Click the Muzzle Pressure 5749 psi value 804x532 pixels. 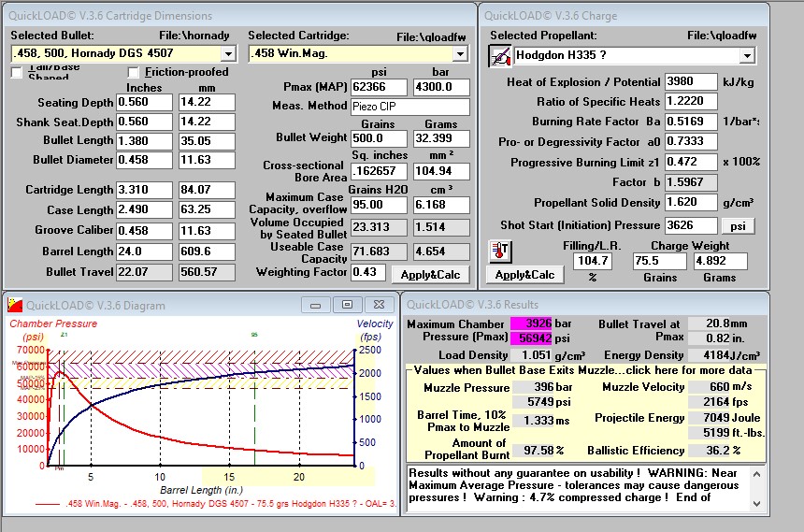534,402
